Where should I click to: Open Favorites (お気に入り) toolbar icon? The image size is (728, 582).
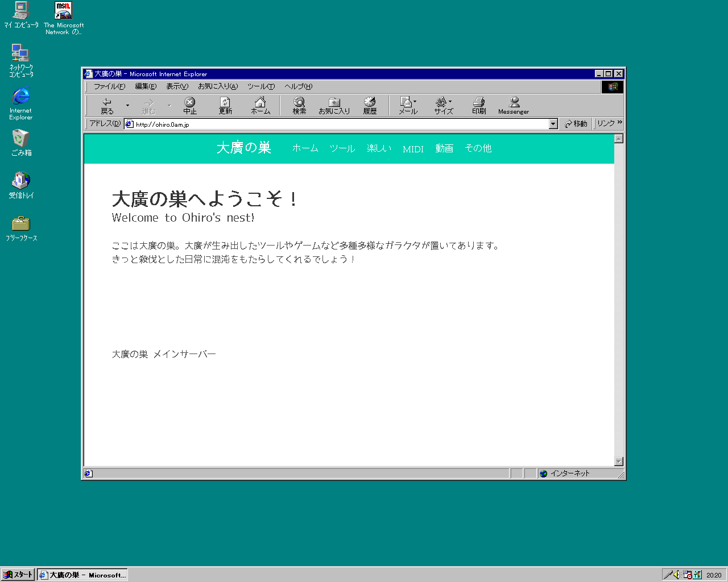click(x=334, y=105)
